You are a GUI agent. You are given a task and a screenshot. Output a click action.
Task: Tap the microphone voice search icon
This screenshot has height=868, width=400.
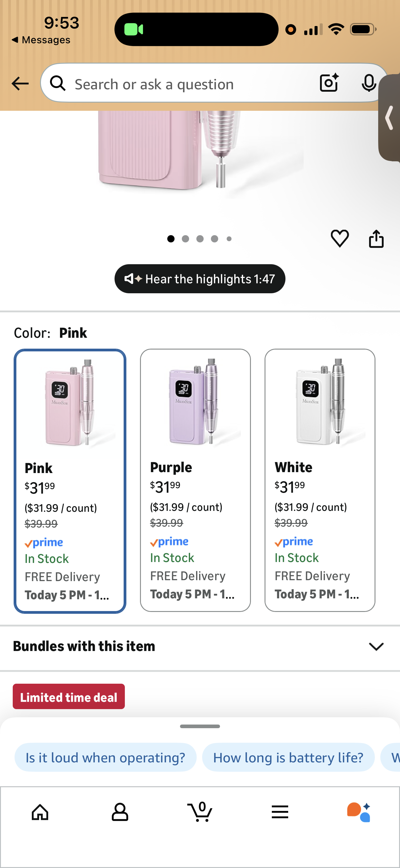click(x=368, y=83)
